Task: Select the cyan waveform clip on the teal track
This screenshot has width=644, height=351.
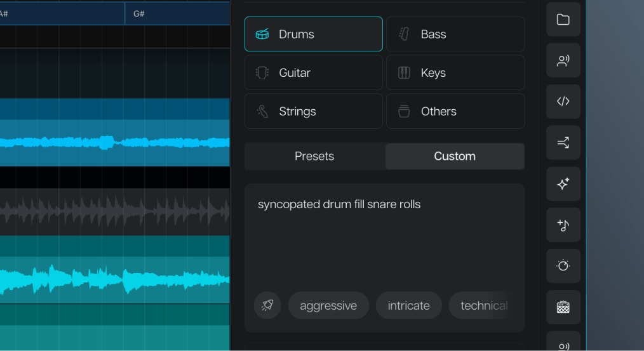Action: point(114,280)
